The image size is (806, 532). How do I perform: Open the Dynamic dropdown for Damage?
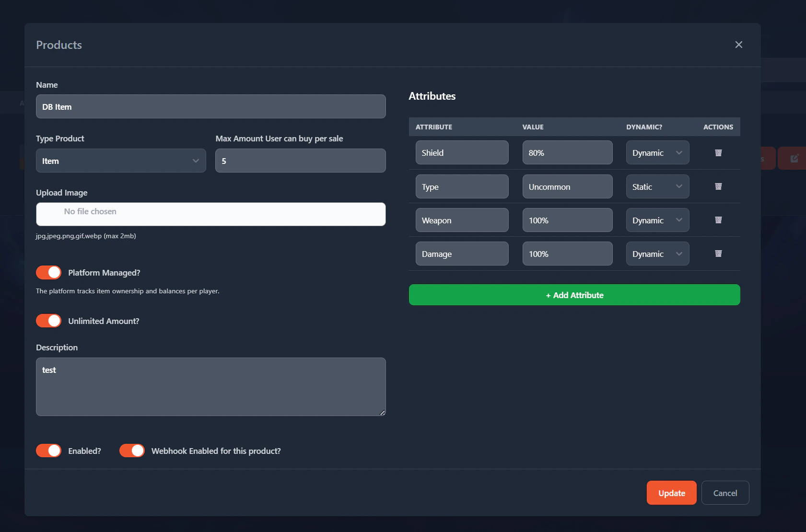pos(657,254)
